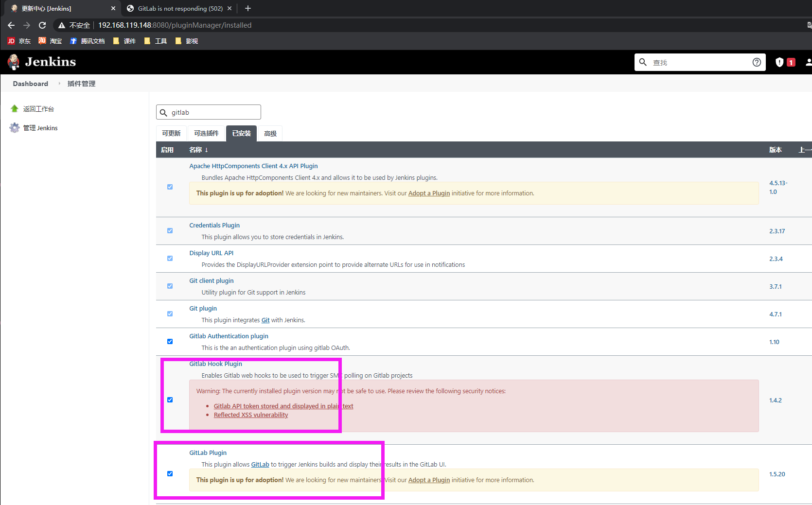Open the 课件 bookmark folder
This screenshot has height=505, width=812.
[124, 41]
